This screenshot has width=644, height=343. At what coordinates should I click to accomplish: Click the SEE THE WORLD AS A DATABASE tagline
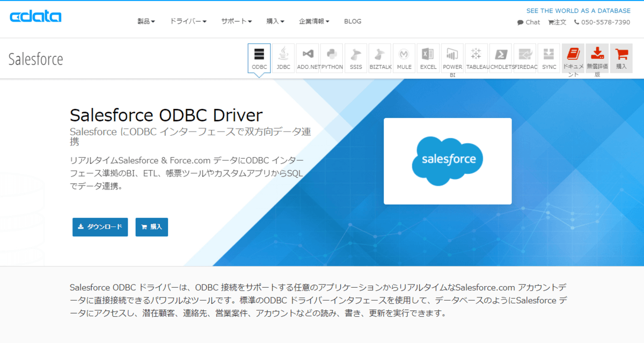(x=579, y=11)
